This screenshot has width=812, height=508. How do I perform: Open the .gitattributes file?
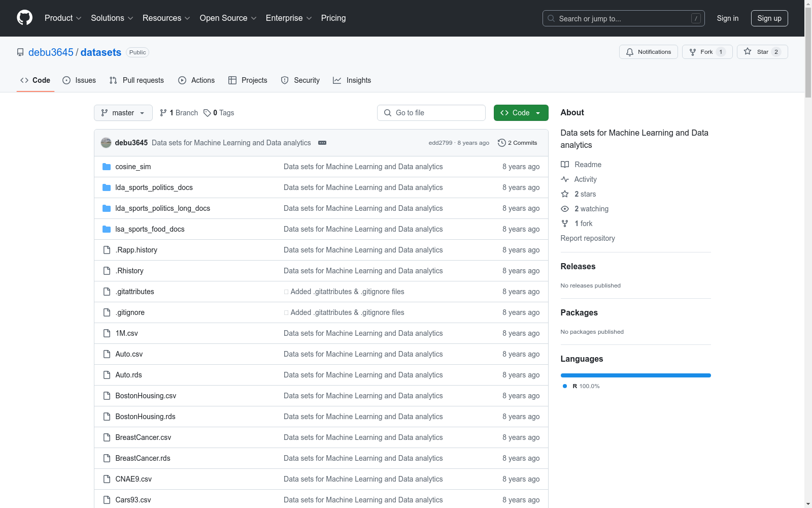pyautogui.click(x=134, y=292)
